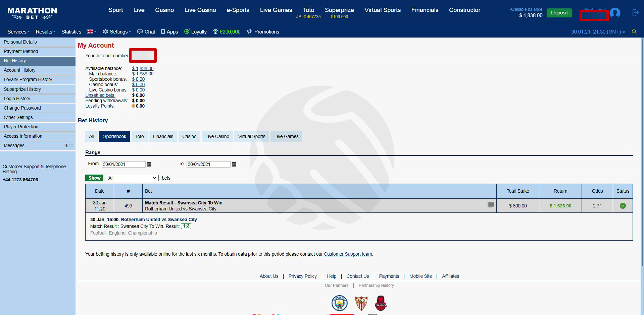644x315 pixels.
Task: Open Player Protection in sidebar
Action: [x=38, y=127]
